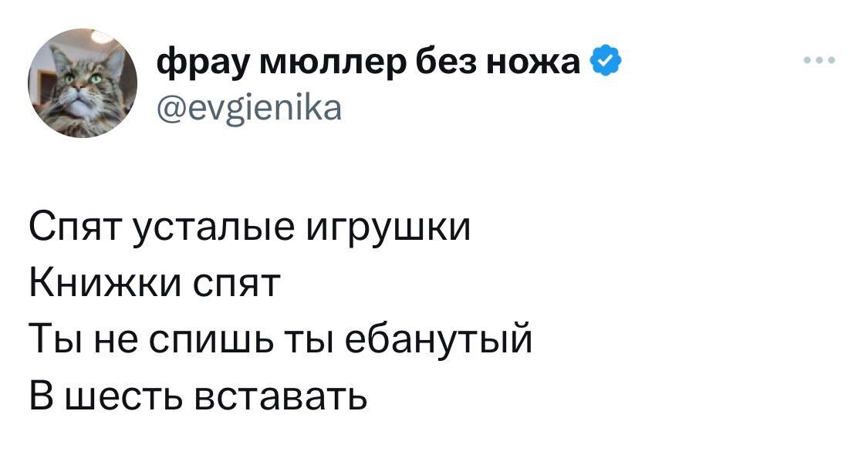
Task: Click the tweet line "Книжки спят"
Action: 153,285
